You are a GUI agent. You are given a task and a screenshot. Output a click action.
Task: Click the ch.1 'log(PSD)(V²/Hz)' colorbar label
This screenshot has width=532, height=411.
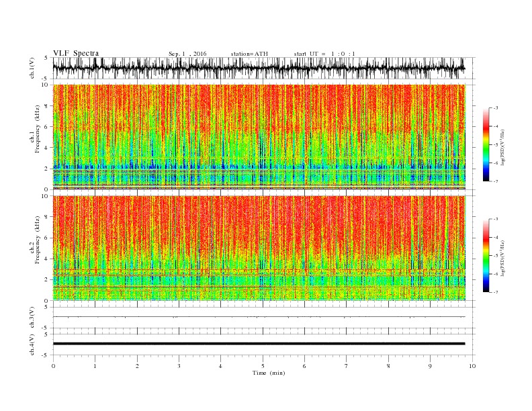click(503, 147)
